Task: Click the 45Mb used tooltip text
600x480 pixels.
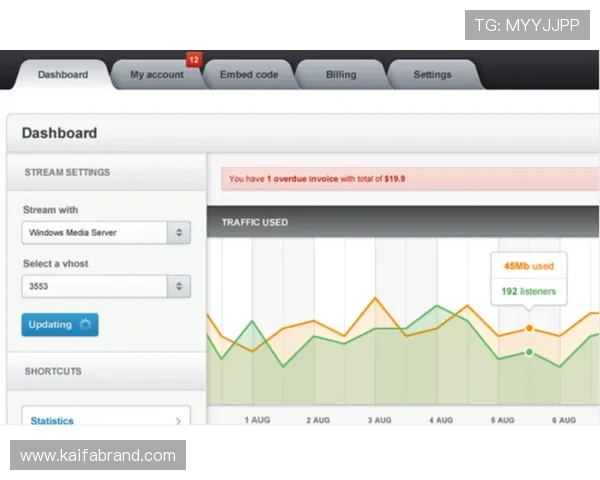Action: pyautogui.click(x=528, y=267)
